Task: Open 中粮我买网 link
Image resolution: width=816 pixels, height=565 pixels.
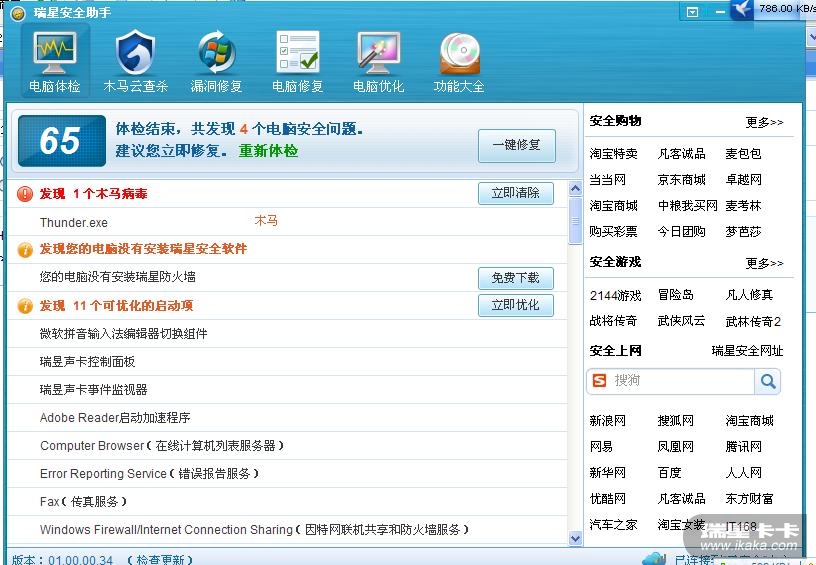Action: click(687, 206)
